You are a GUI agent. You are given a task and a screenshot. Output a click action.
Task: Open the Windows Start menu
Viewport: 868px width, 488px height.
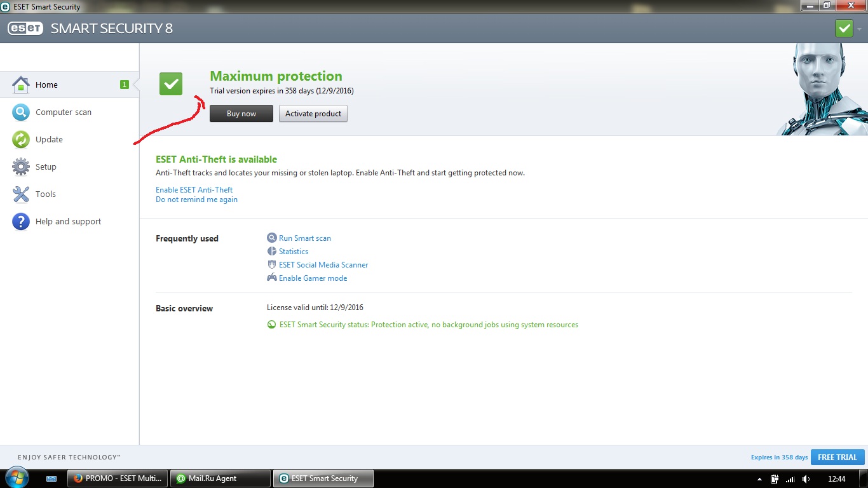tap(17, 478)
